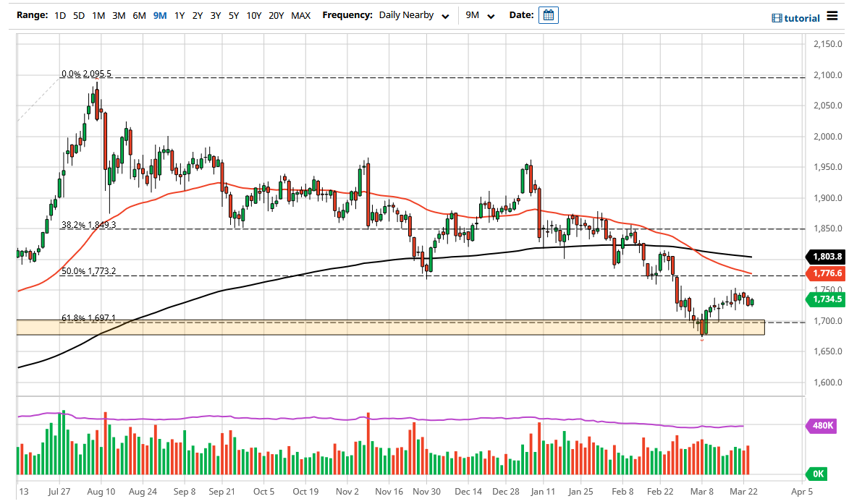The height and width of the screenshot is (504, 849).
Task: Click the 50.0% 1,773.2 Fibonacci label
Action: (88, 271)
